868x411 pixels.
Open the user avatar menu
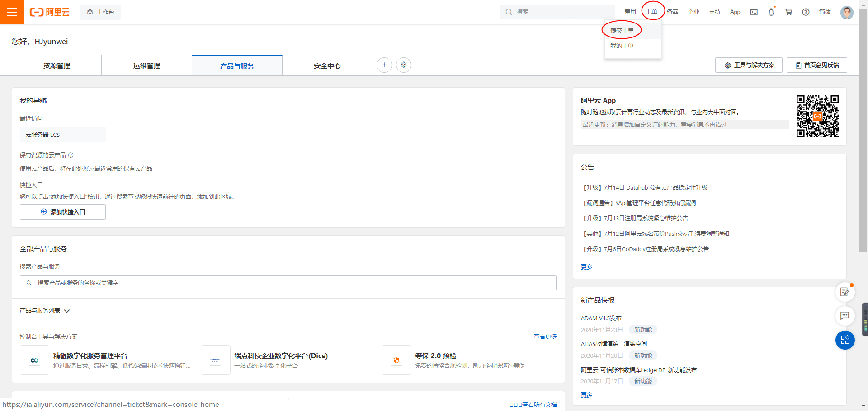coord(847,12)
